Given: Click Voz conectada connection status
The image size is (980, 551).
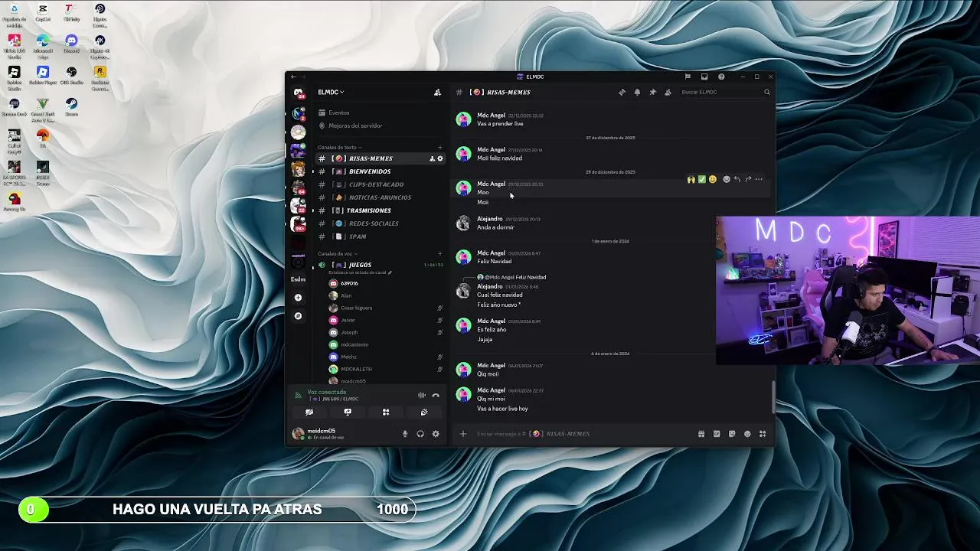Looking at the screenshot, I should coord(326,392).
